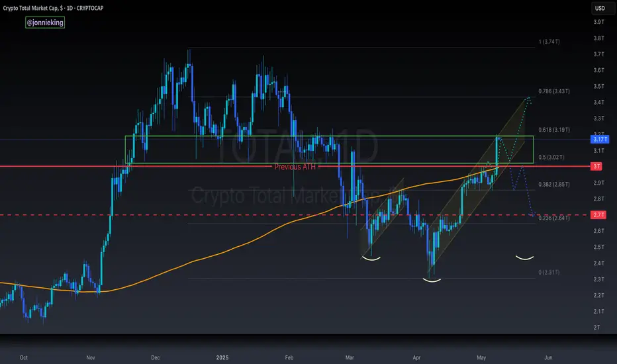The image size is (617, 364).
Task: Click the 2T price axis label
Action: (596, 328)
